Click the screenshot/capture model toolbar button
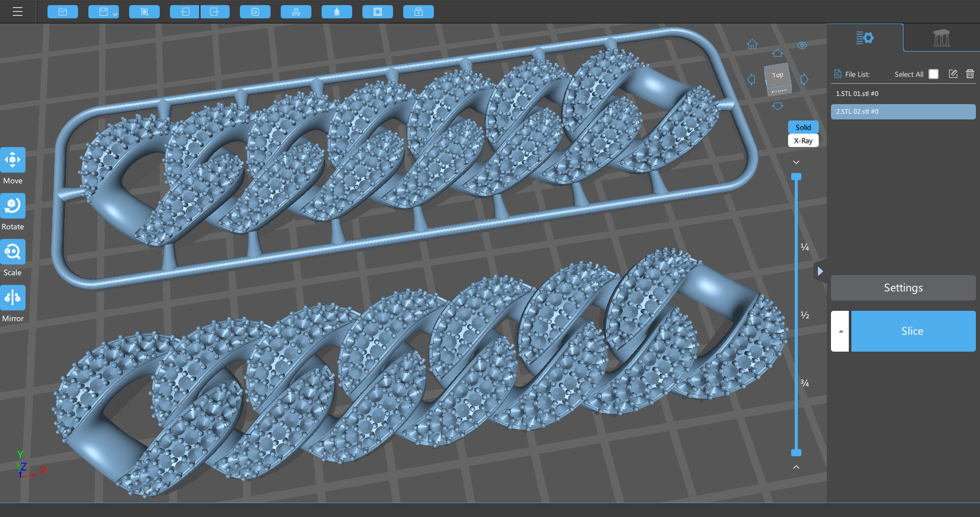980x517 pixels. 144,12
